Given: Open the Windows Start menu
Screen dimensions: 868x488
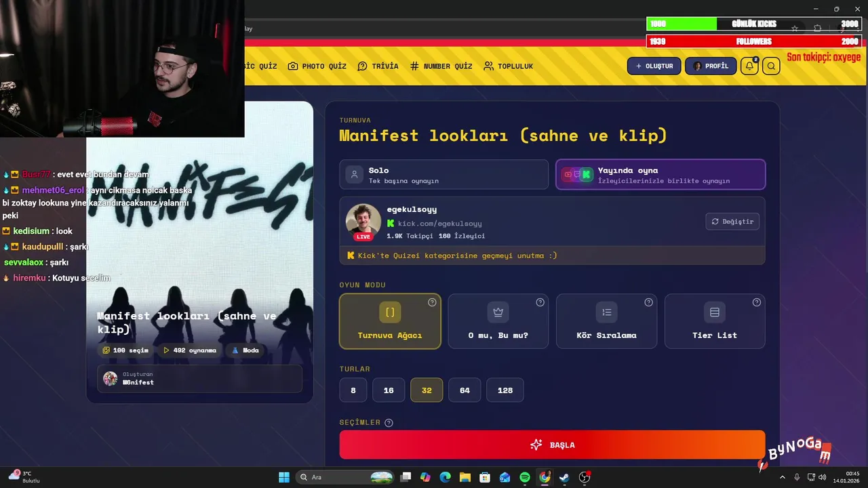Looking at the screenshot, I should coord(284,477).
